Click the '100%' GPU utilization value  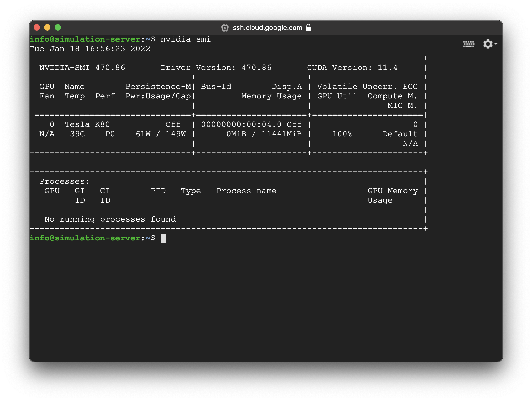click(x=342, y=134)
